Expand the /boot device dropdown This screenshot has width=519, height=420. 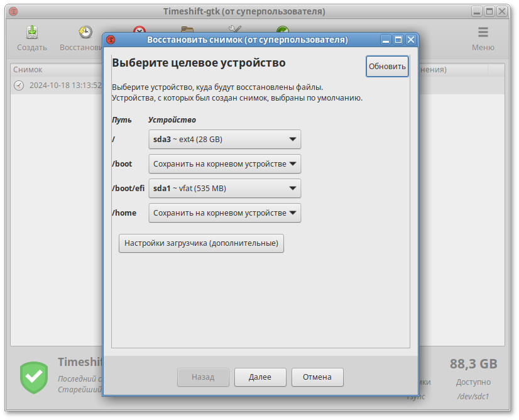[224, 164]
